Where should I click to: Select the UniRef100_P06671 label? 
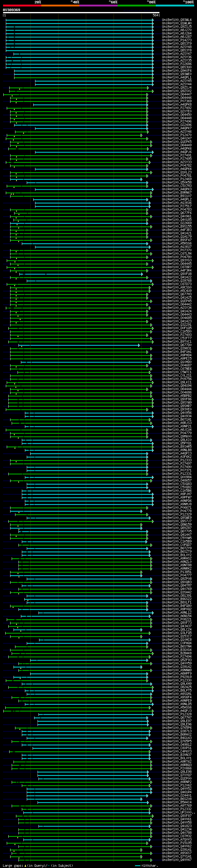(177, 507)
